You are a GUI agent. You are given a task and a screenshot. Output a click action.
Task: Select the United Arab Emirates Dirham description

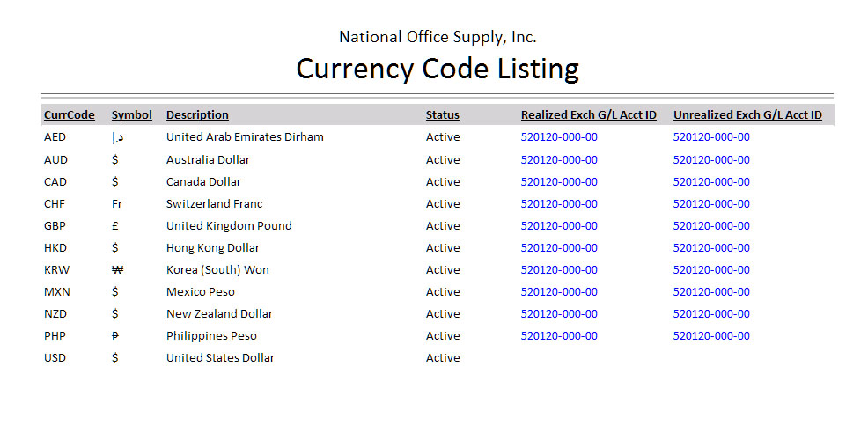[x=245, y=137]
